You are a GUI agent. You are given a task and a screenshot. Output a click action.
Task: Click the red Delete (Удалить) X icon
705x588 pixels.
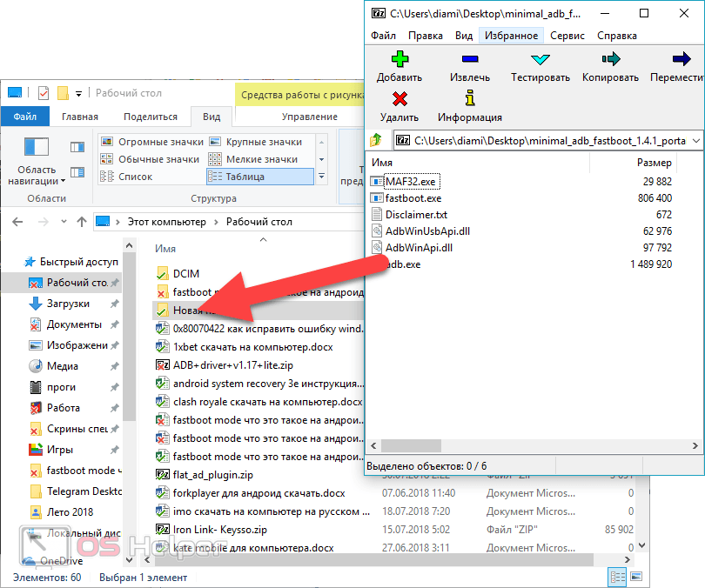click(399, 99)
